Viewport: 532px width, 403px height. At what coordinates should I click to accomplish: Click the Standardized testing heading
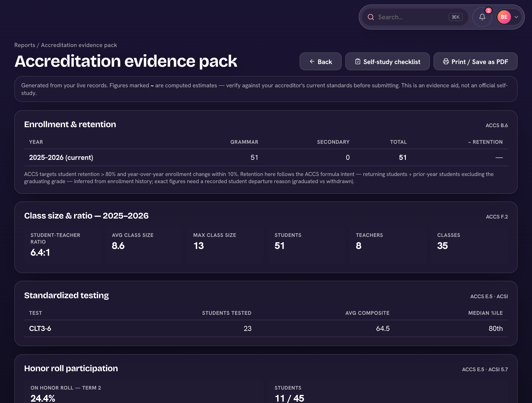pos(66,296)
